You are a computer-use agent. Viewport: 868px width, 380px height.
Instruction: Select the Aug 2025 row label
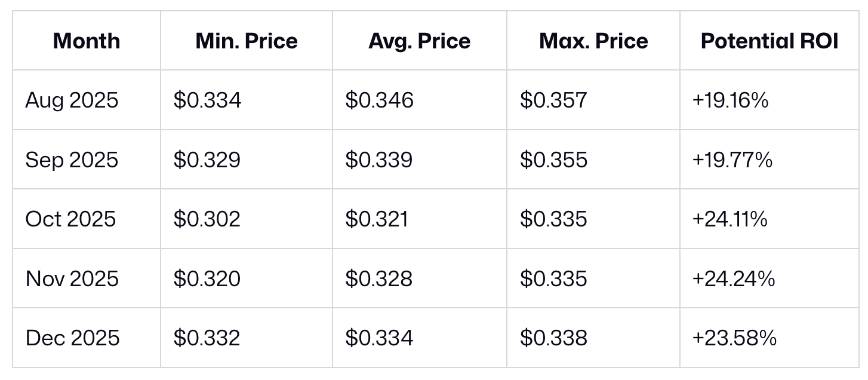72,100
